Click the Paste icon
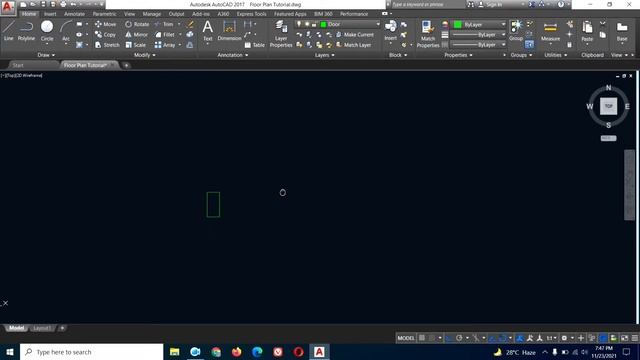This screenshot has width=640, height=360. pyautogui.click(x=587, y=31)
